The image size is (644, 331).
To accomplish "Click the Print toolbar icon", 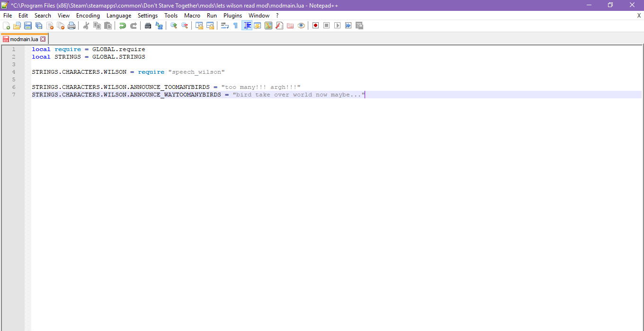I will pos(72,26).
